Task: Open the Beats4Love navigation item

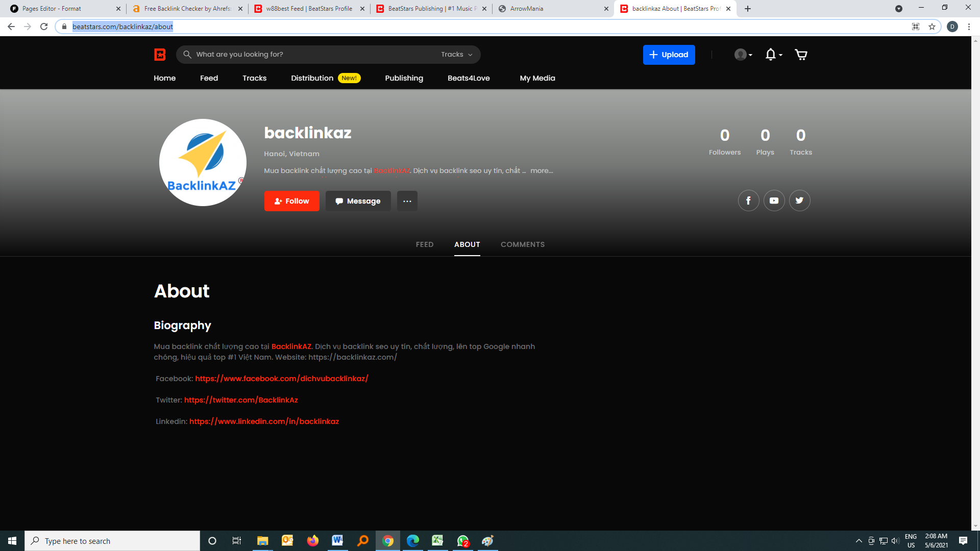Action: pos(469,78)
